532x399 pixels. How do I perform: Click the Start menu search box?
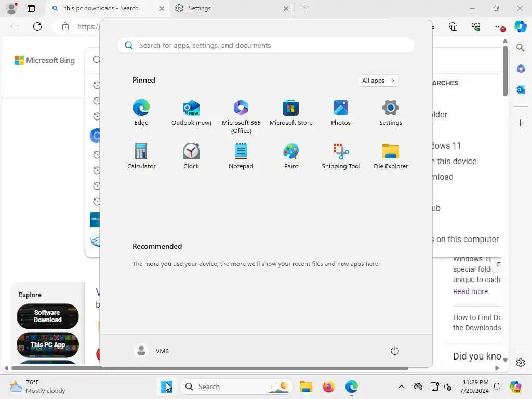tap(265, 46)
